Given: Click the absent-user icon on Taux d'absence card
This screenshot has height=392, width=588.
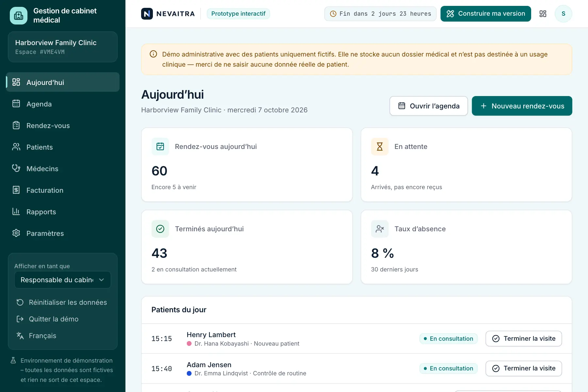Looking at the screenshot, I should (380, 229).
